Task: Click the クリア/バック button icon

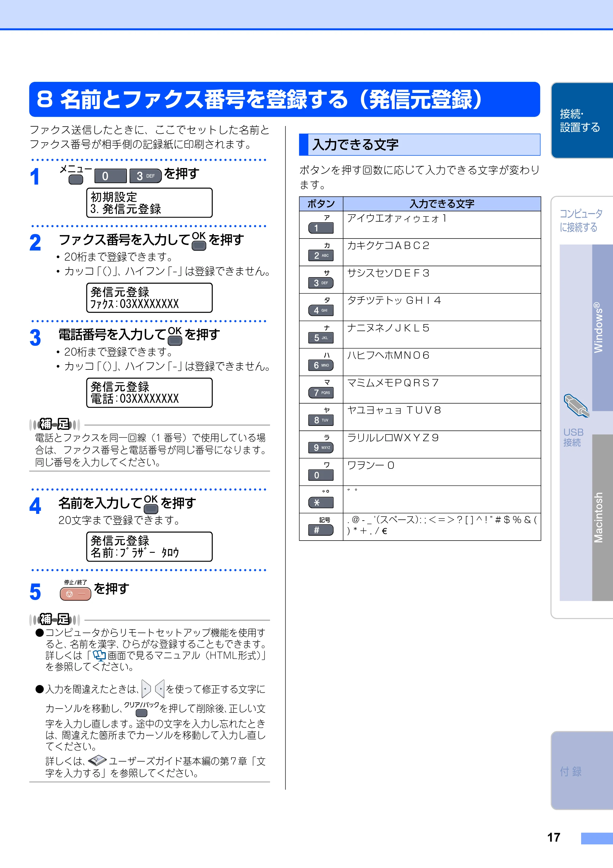Action: pos(141,713)
